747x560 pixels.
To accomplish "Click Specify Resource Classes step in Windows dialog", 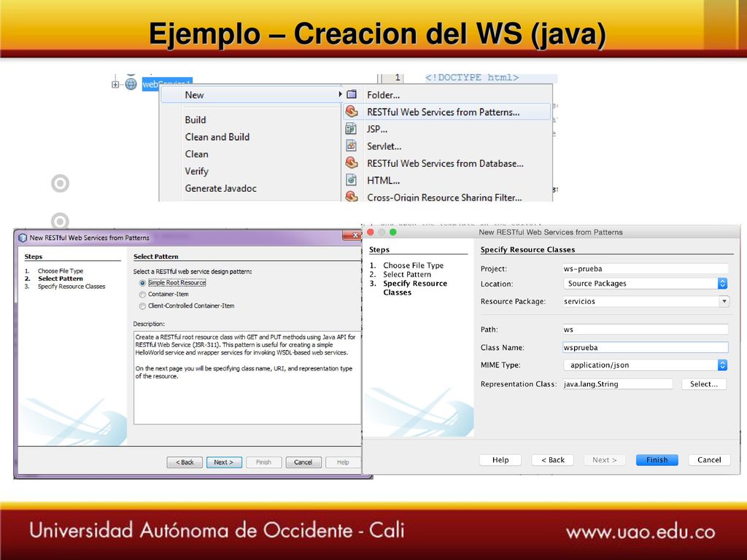I will pyautogui.click(x=71, y=286).
